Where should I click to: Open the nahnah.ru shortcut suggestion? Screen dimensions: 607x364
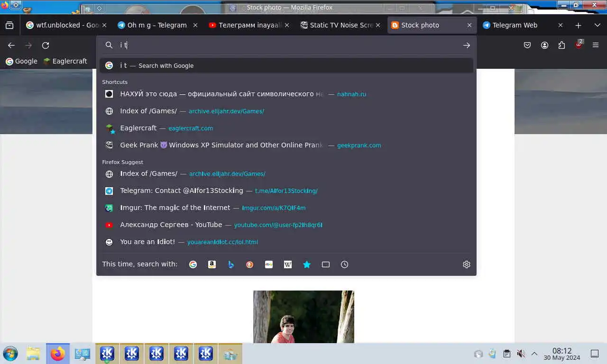click(x=286, y=94)
